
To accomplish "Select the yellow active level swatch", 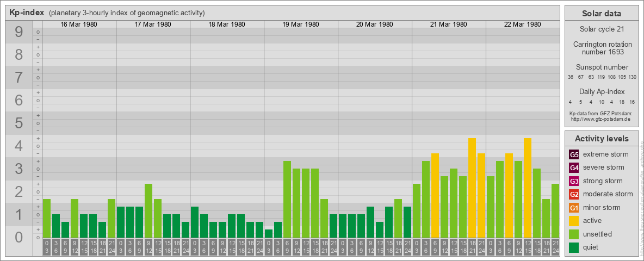I will coord(574,221).
